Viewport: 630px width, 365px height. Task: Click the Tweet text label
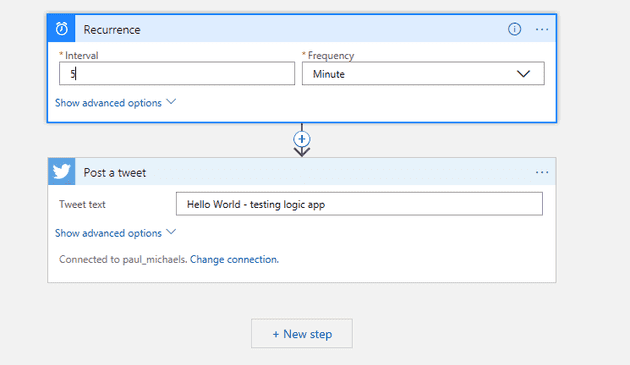coord(82,204)
